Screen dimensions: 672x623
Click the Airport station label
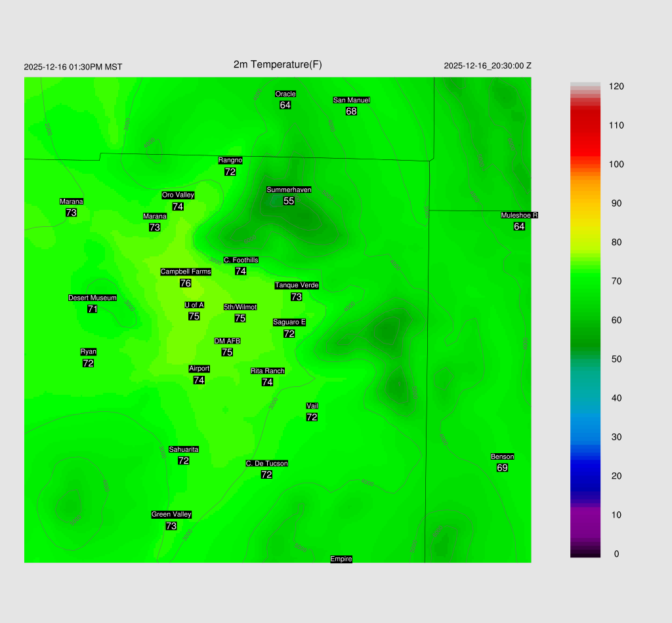[x=199, y=369]
